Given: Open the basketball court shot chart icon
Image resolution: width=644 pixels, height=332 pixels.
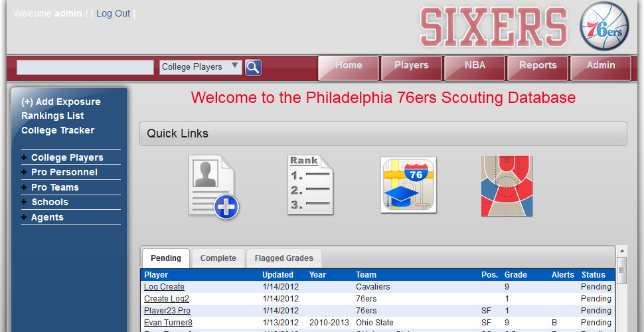Looking at the screenshot, I should click(507, 186).
